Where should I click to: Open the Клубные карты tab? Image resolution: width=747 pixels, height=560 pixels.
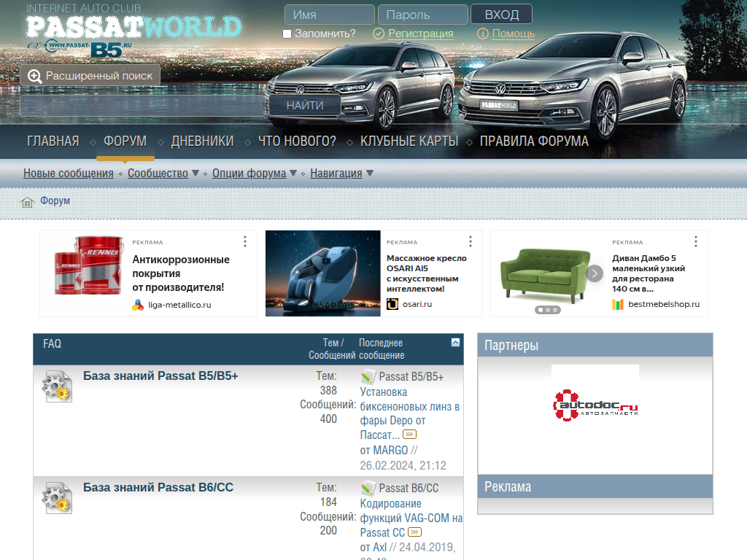click(x=409, y=141)
